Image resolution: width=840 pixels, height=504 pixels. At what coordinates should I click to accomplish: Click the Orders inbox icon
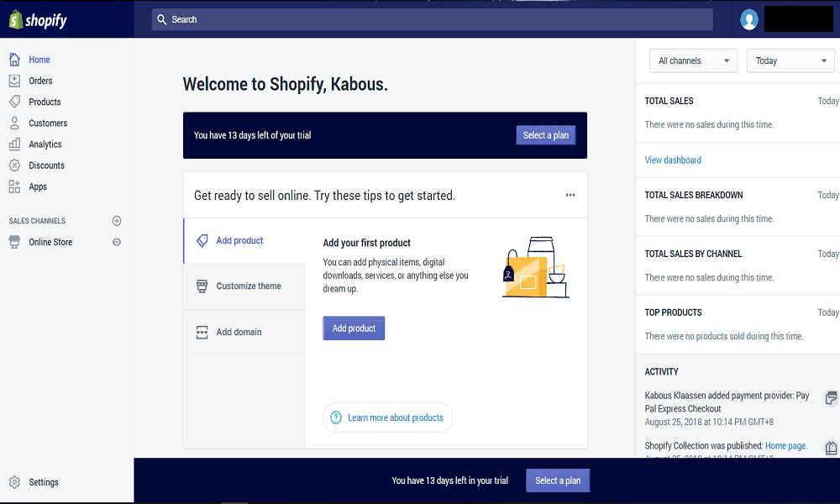[x=14, y=81]
